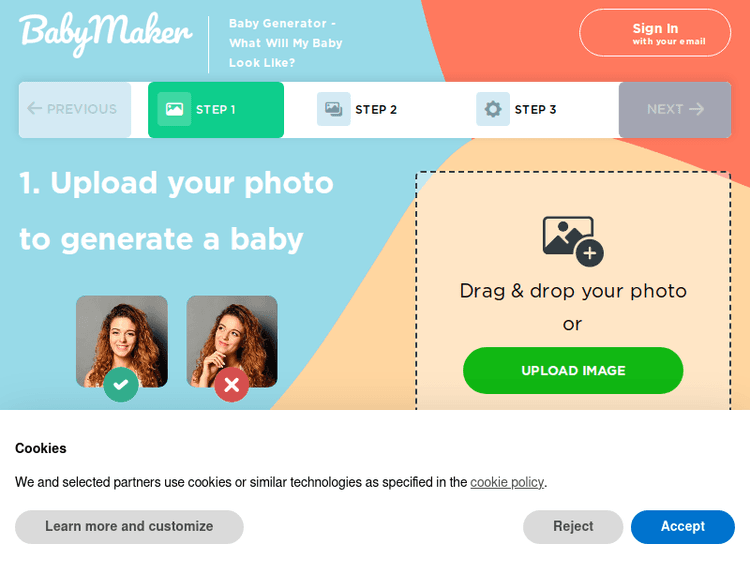750x563 pixels.
Task: Click the Step 2 images icon
Action: click(x=333, y=109)
